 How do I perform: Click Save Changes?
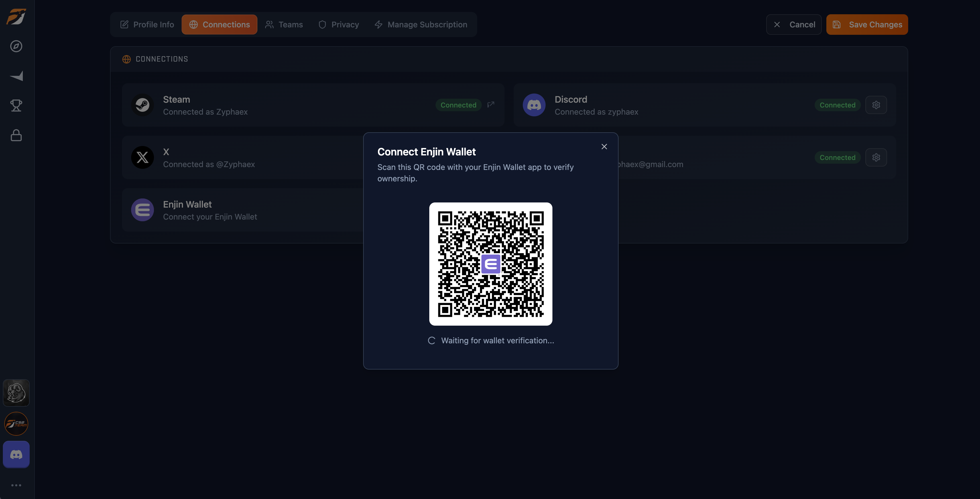click(867, 25)
